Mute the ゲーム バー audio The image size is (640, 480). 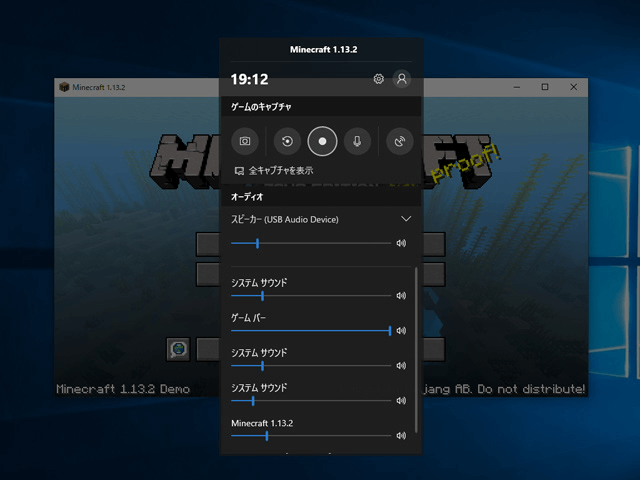401,330
